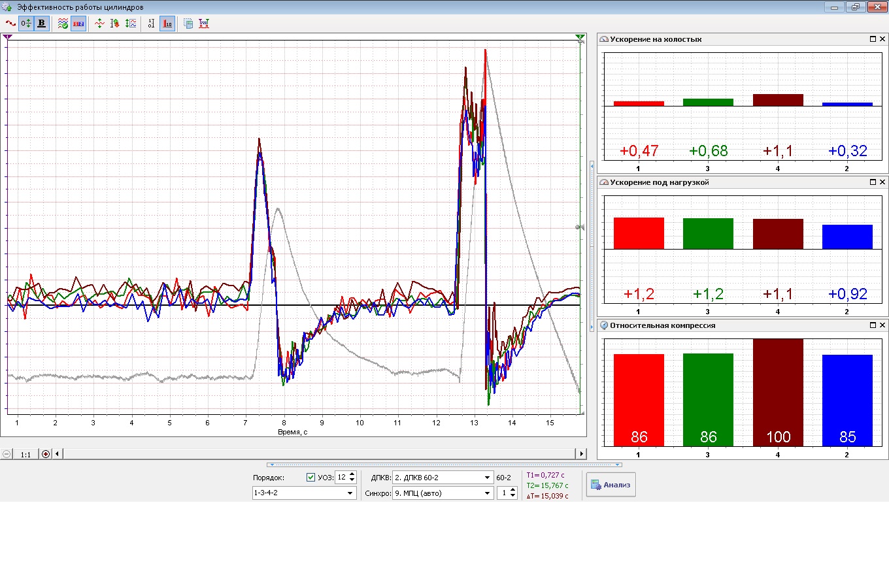Click the Анализ button
Image resolution: width=889 pixels, height=588 pixels.
pos(611,485)
